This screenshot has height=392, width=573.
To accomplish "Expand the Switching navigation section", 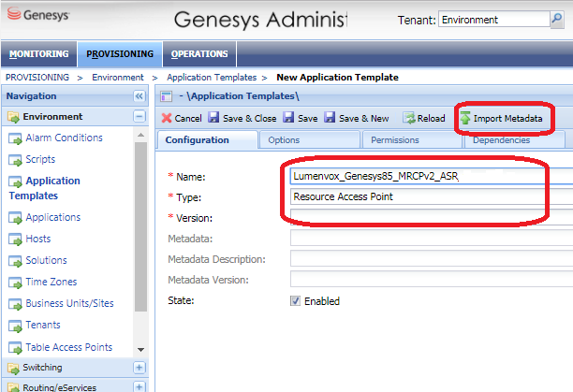I will tap(140, 368).
